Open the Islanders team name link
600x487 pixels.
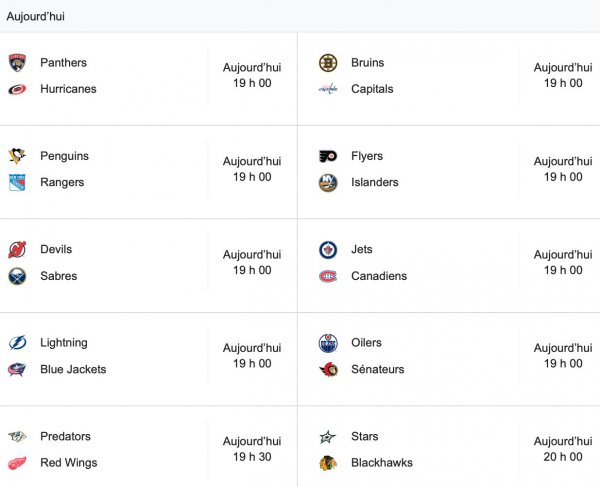pyautogui.click(x=375, y=182)
